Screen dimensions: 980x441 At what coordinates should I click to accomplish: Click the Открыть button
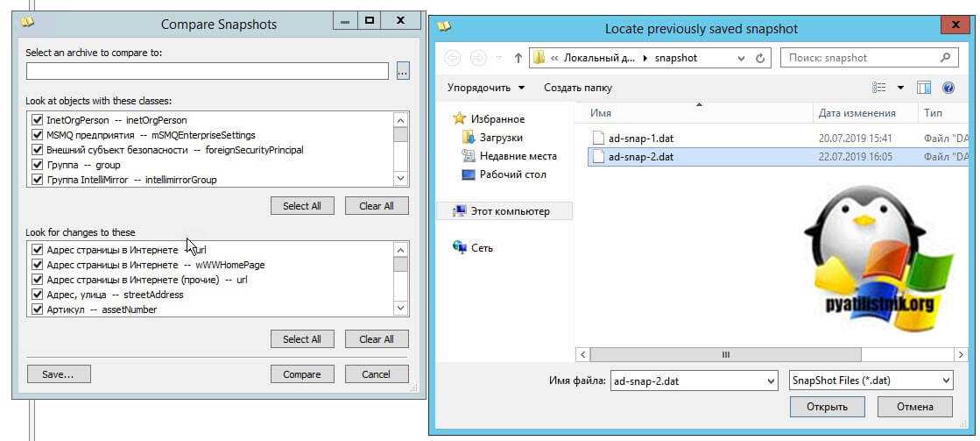tap(827, 407)
